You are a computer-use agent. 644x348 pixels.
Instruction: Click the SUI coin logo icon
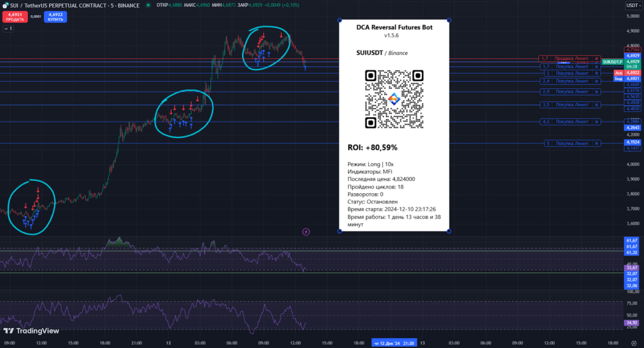6,6
